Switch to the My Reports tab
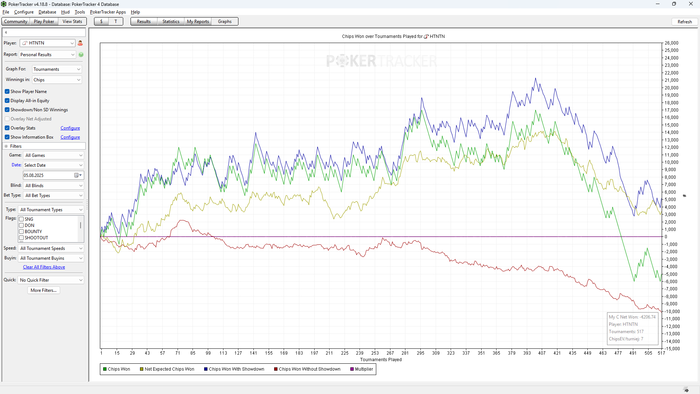 [x=198, y=21]
